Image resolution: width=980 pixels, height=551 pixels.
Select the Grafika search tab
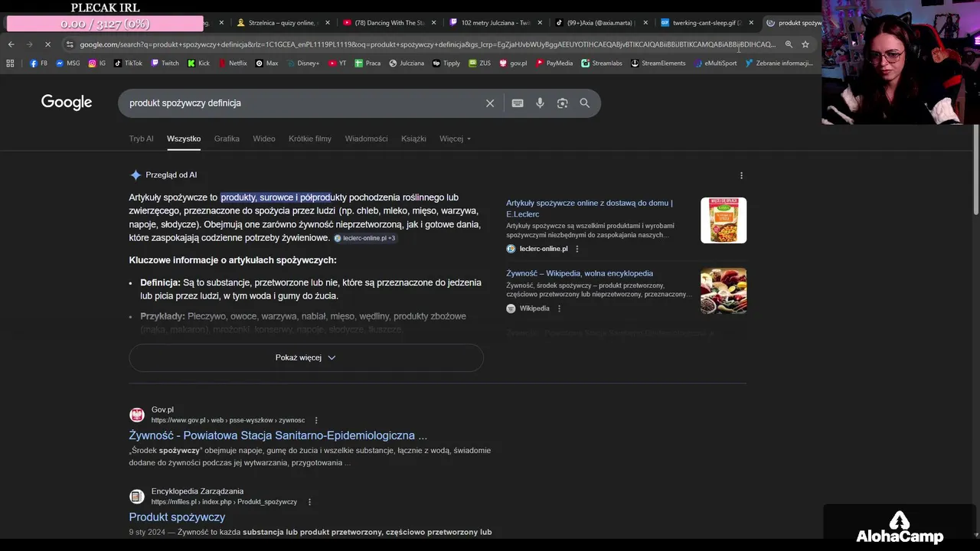point(227,139)
